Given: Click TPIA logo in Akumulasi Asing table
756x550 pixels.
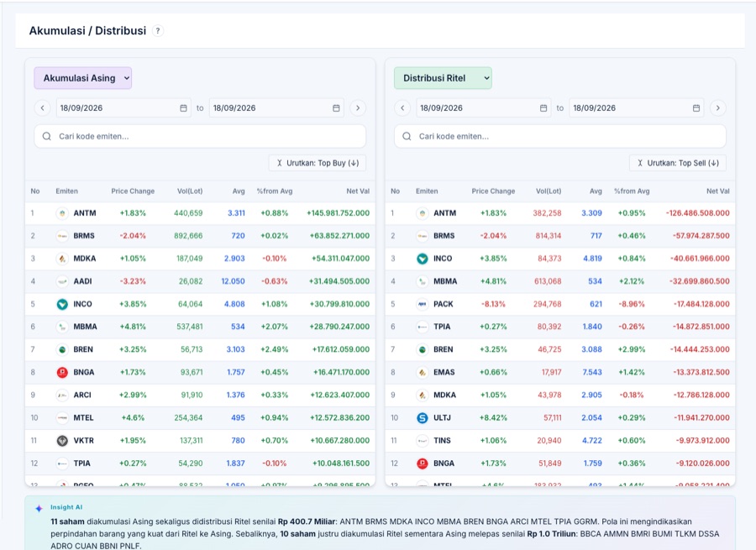Looking at the screenshot, I should [62, 464].
